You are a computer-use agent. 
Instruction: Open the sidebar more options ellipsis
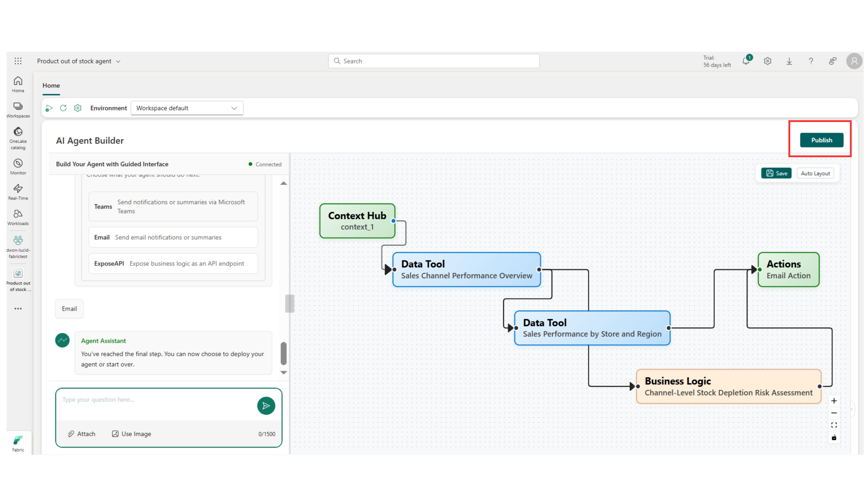click(18, 309)
